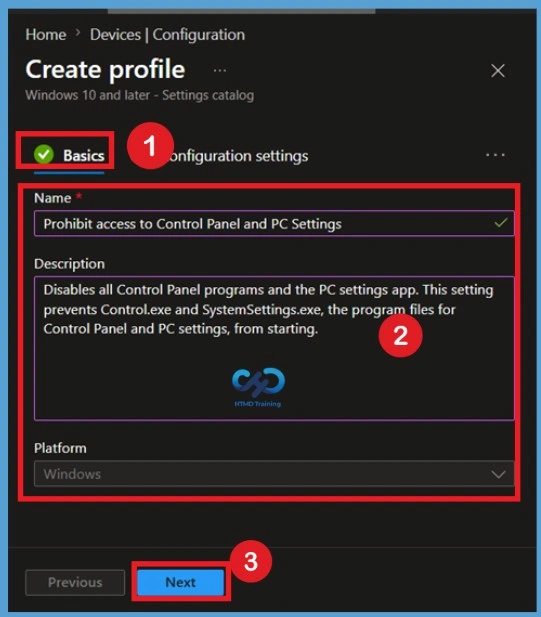This screenshot has height=617, width=541.
Task: Switch to Configuration settings tab
Action: pyautogui.click(x=238, y=156)
